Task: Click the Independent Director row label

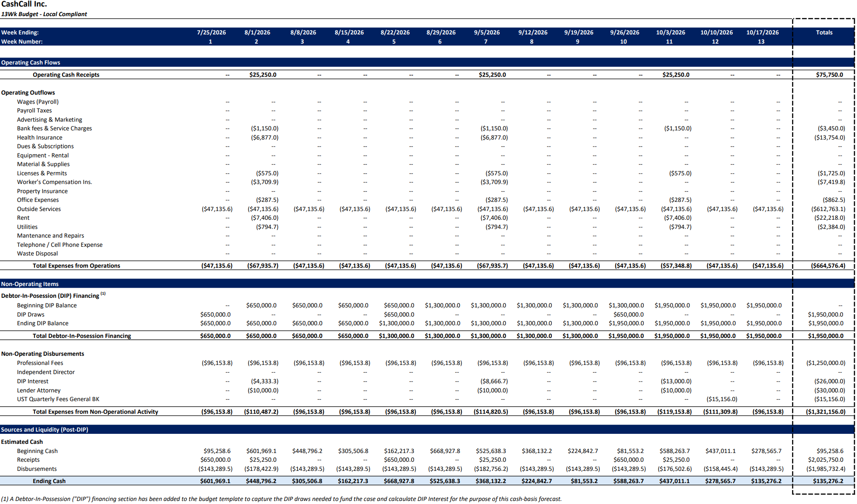Action: point(46,372)
